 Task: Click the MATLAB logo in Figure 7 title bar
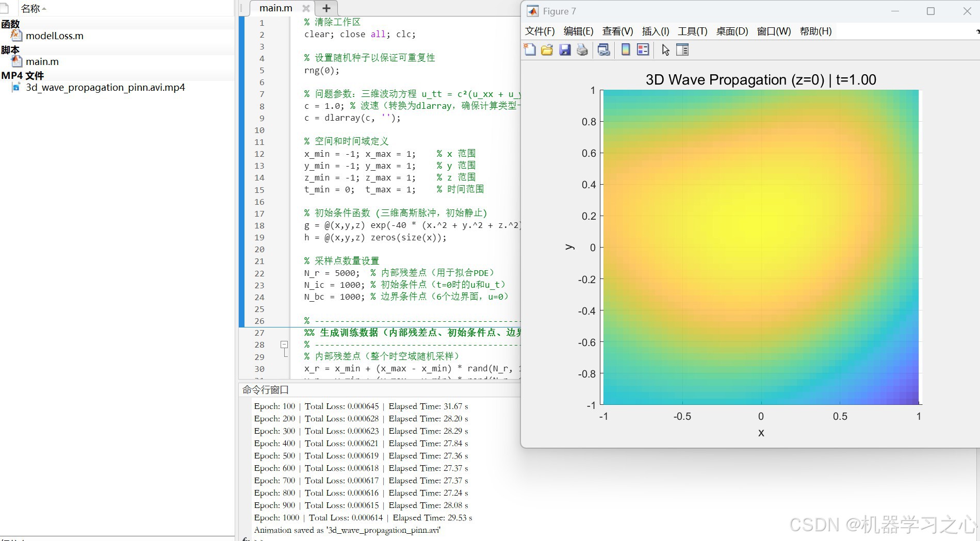pos(533,11)
